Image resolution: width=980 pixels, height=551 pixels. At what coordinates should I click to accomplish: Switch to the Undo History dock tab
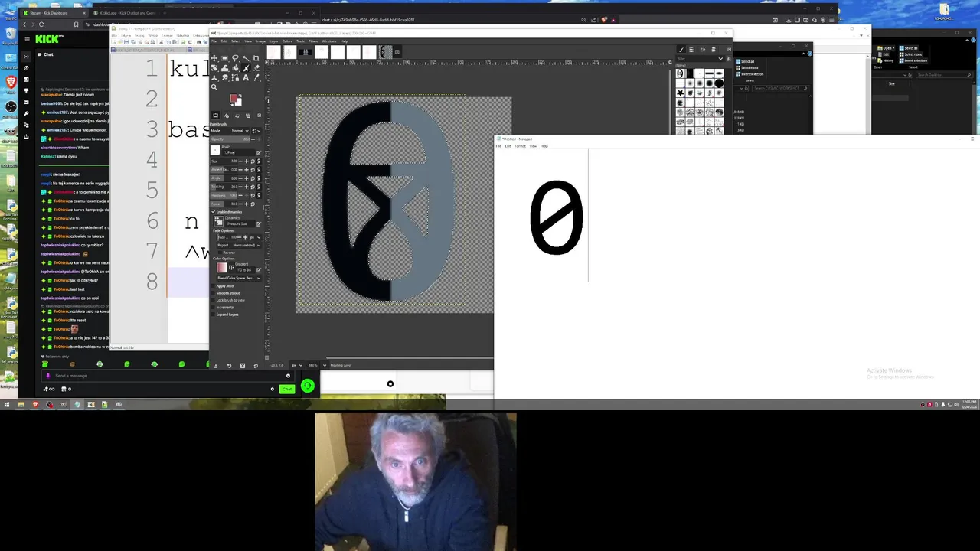pyautogui.click(x=237, y=116)
